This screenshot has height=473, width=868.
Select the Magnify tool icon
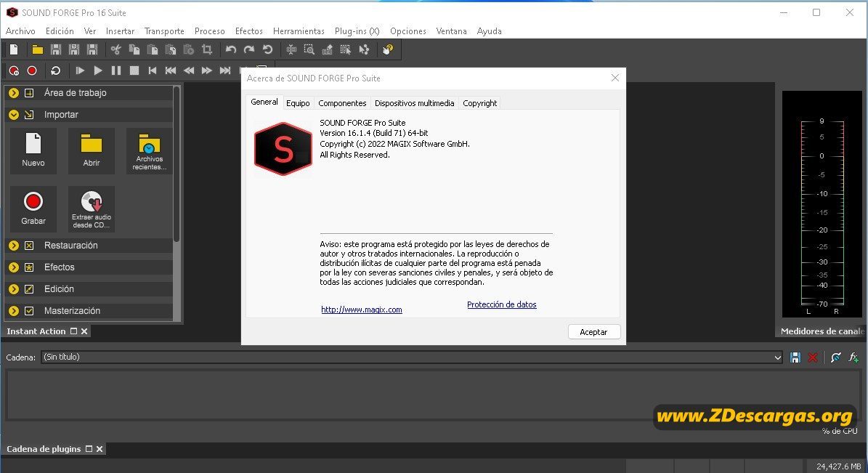tap(309, 50)
